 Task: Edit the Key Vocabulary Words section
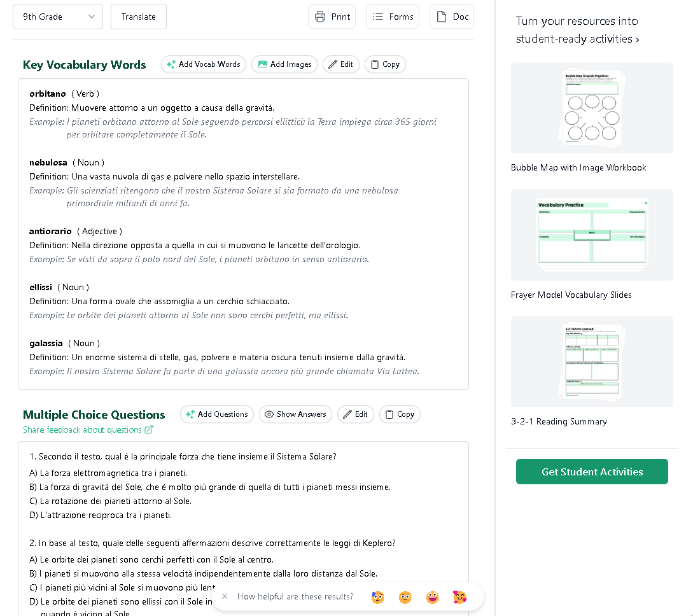(x=340, y=64)
